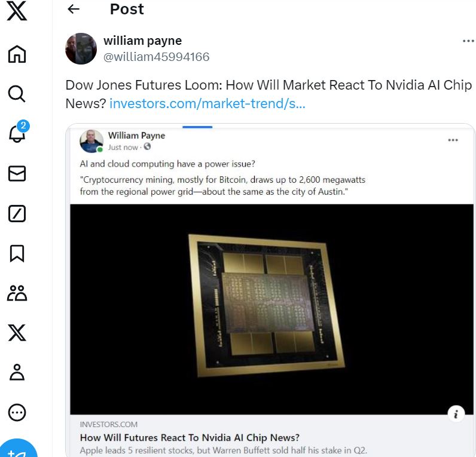The width and height of the screenshot is (476, 457).
Task: Open Grok slash-box icon in sidebar
Action: click(x=17, y=213)
